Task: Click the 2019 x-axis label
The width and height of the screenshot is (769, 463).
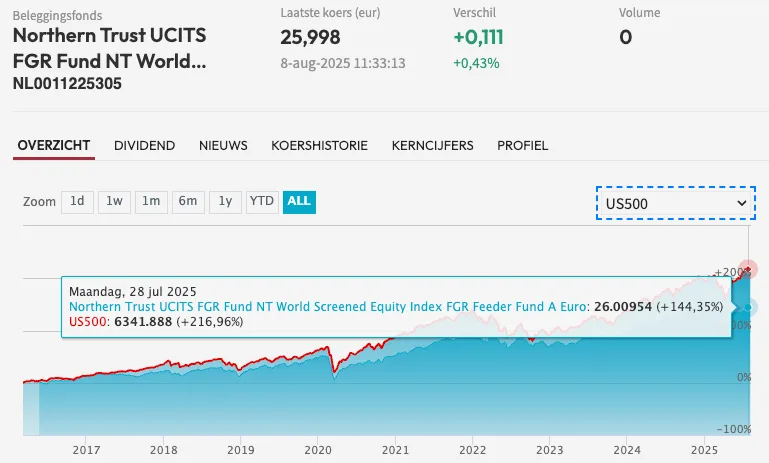Action: tap(241, 450)
